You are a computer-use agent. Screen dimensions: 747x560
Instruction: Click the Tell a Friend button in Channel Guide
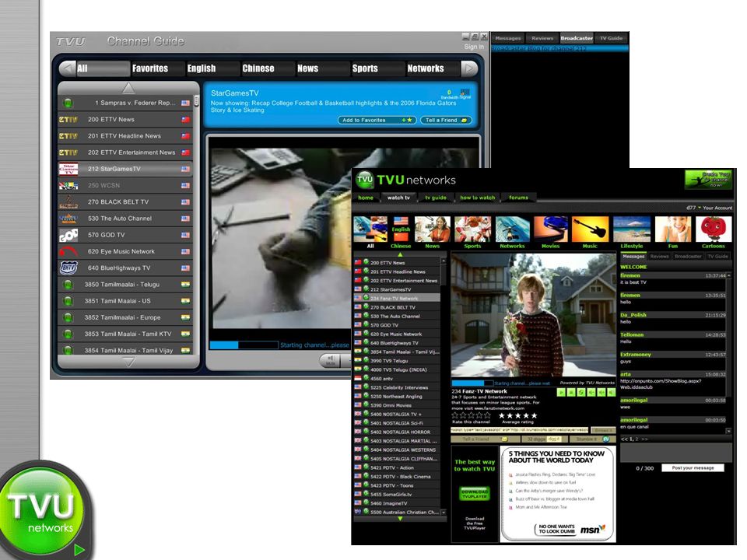446,120
